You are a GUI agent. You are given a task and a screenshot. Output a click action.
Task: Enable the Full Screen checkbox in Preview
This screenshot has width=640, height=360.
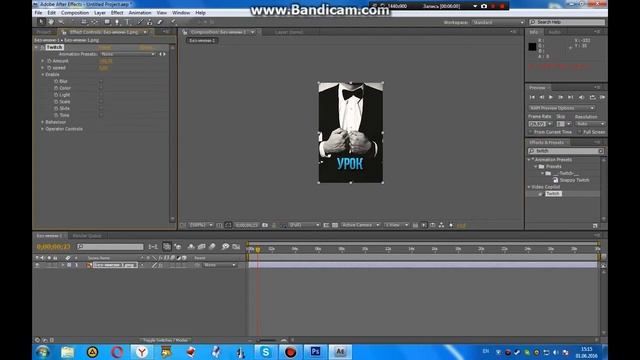[x=580, y=132]
